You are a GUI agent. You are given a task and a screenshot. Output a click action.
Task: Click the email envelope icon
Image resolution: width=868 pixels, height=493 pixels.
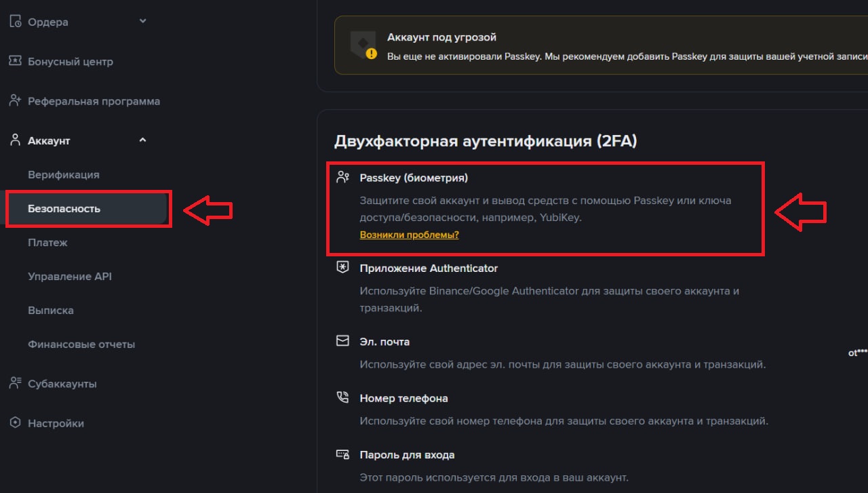click(342, 341)
